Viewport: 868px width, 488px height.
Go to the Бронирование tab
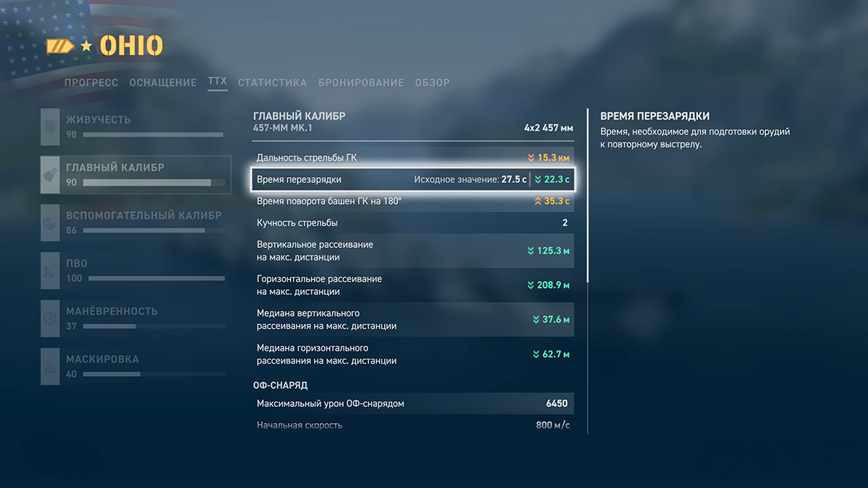(x=361, y=83)
